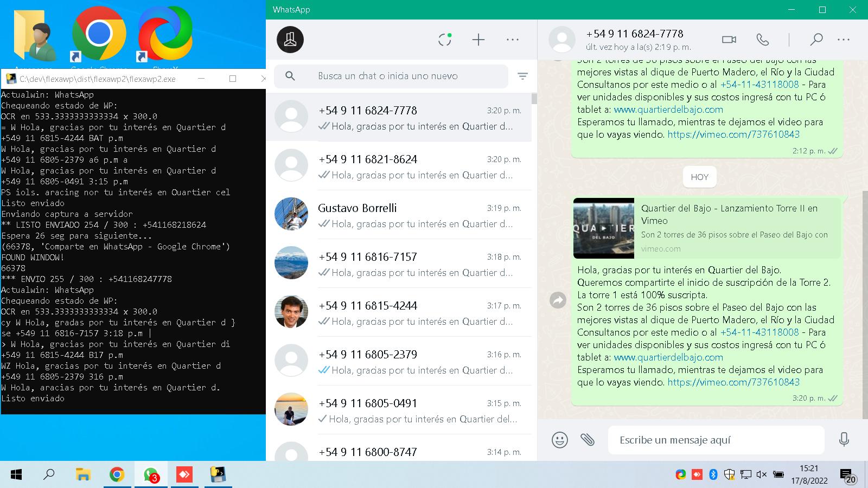The width and height of the screenshot is (868, 488).
Task: Open chat +54 9 11 6815-4244
Action: [x=399, y=312]
